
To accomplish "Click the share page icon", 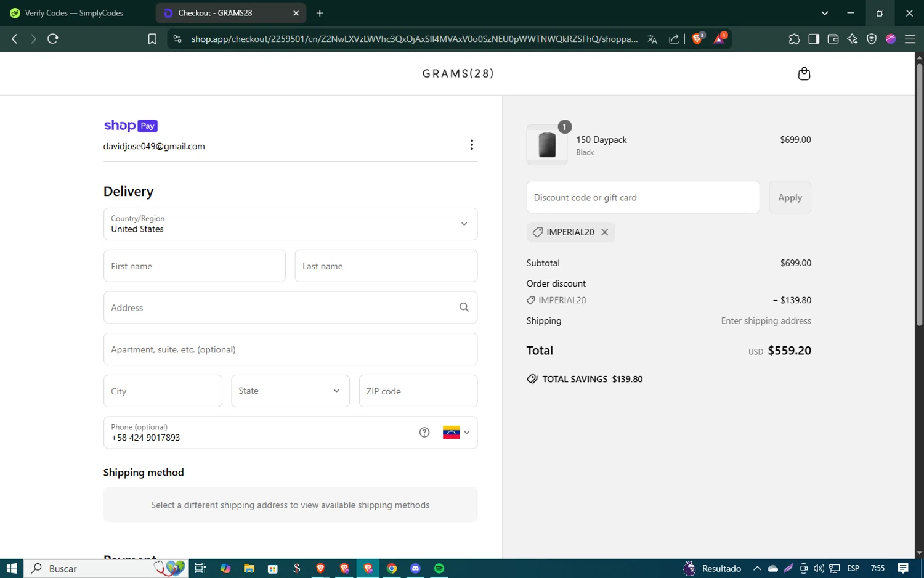I will click(674, 39).
